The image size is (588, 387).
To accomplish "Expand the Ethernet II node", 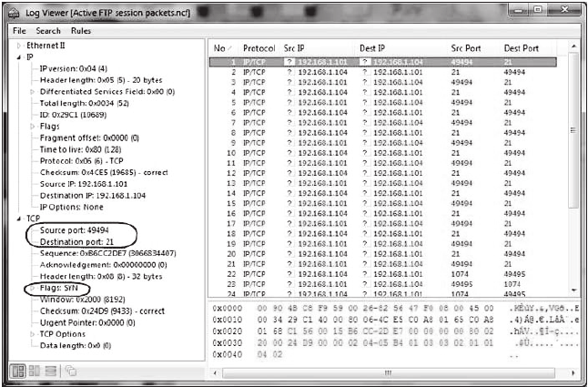I will point(19,46).
